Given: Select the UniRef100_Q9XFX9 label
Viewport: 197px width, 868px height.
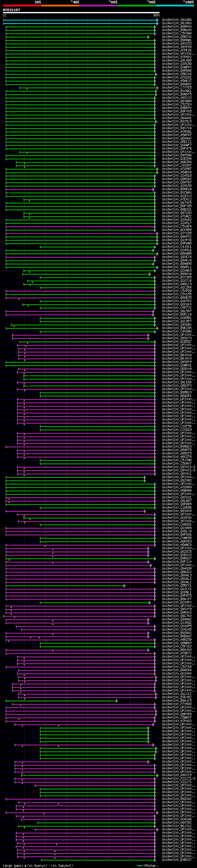Looking at the screenshot, I should click(x=177, y=47).
